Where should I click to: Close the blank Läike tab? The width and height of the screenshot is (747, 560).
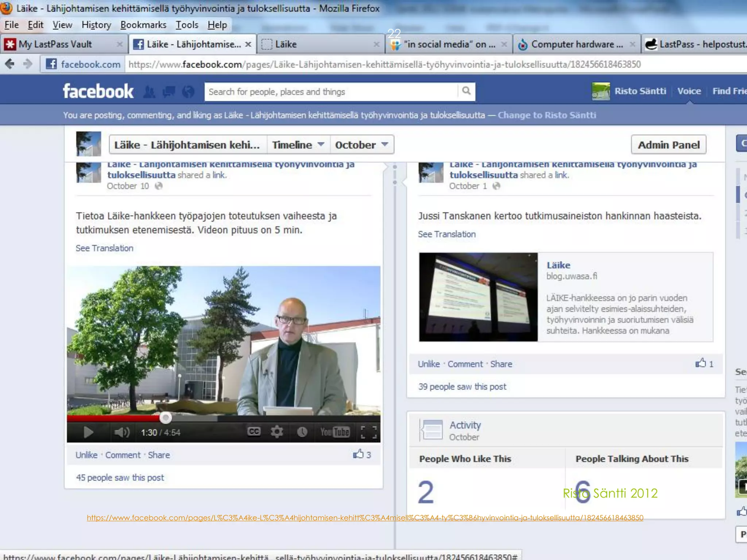click(x=377, y=44)
